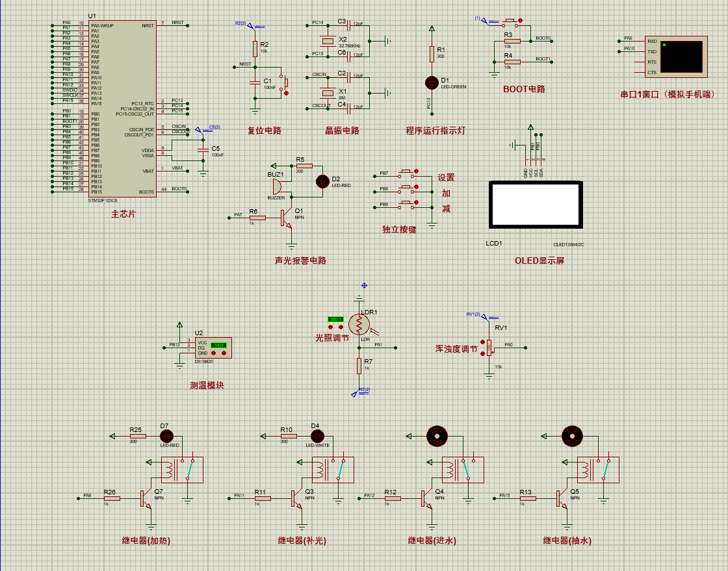Select the white LED D4
728x571 pixels.
(x=318, y=436)
